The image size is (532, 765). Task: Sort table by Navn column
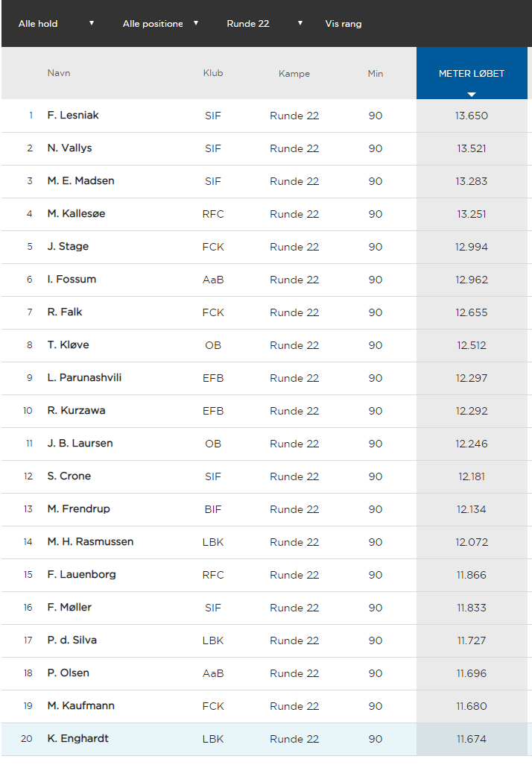pos(59,72)
